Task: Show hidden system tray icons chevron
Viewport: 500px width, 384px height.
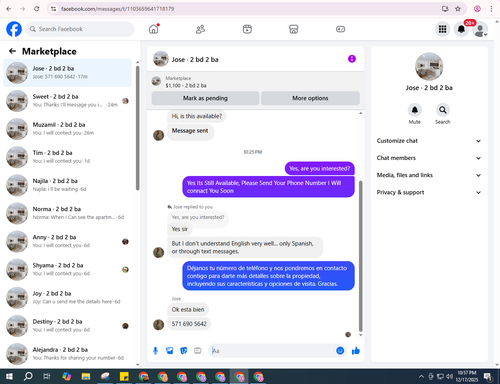Action: point(421,377)
